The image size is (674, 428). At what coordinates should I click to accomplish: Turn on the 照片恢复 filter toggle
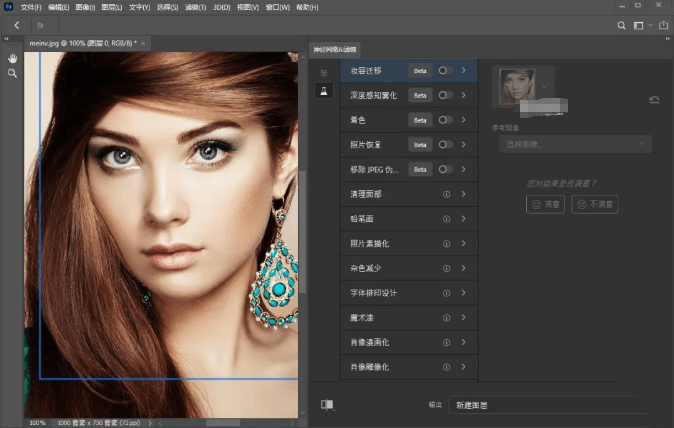coord(445,144)
